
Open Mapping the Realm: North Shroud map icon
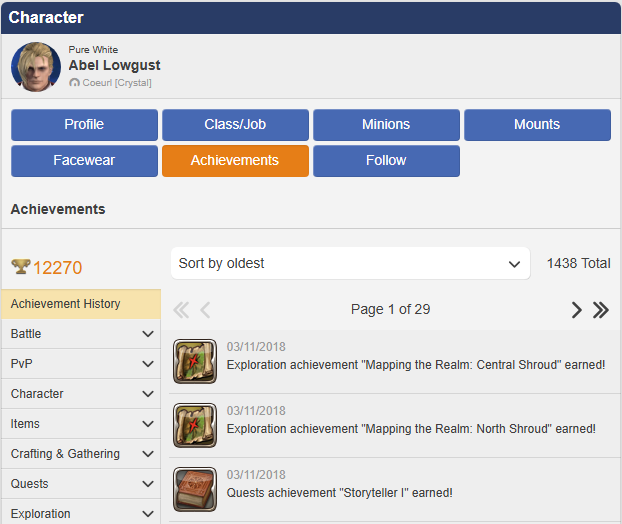(x=195, y=425)
